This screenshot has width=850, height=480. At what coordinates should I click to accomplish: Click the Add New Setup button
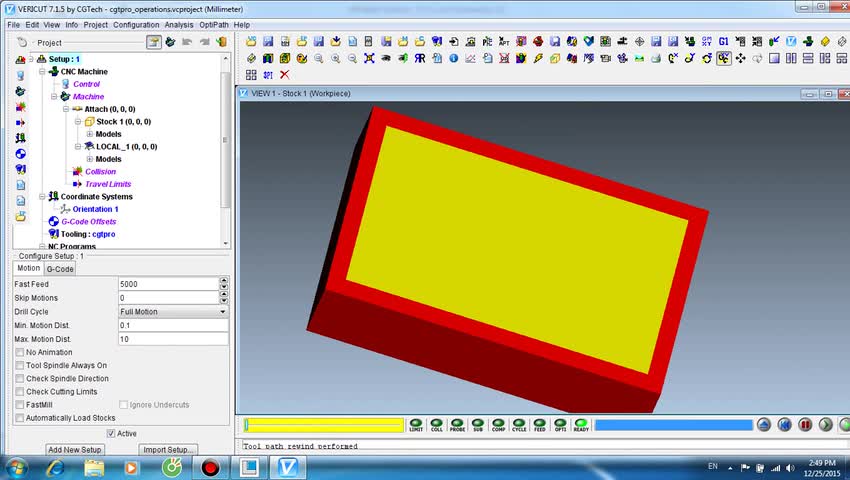[x=75, y=450]
